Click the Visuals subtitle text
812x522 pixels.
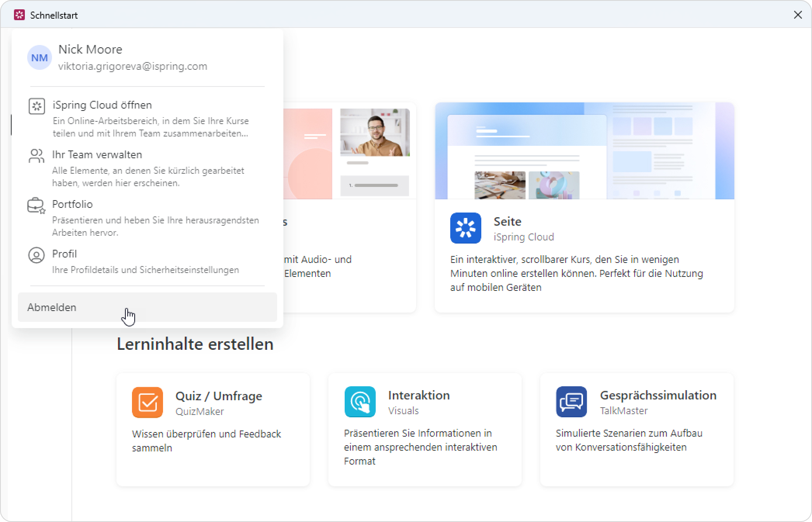click(x=403, y=411)
